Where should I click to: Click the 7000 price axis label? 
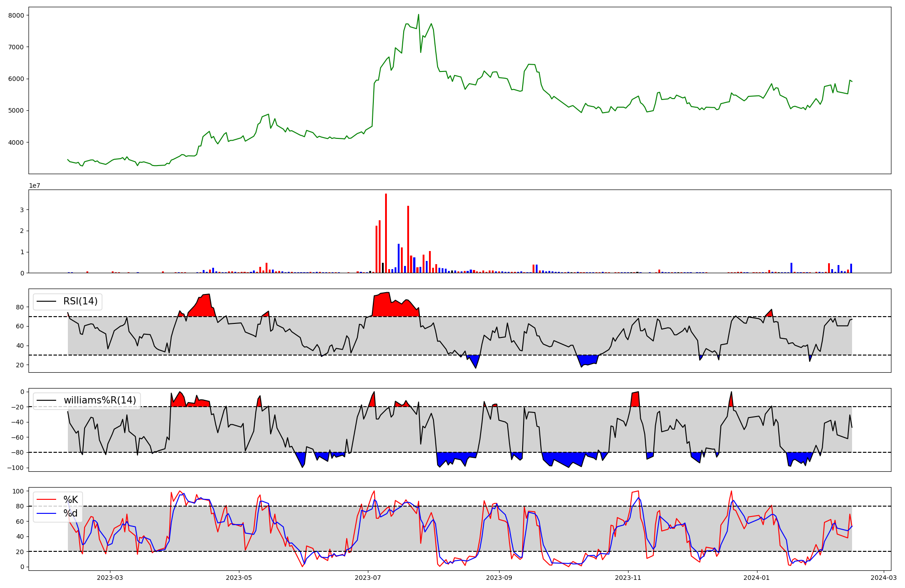16,47
